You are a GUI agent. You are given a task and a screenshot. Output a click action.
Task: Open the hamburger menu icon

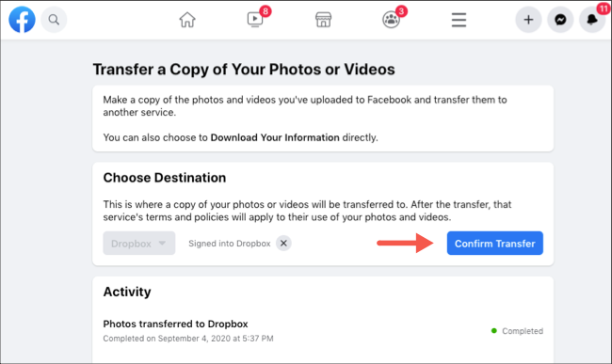(x=459, y=20)
